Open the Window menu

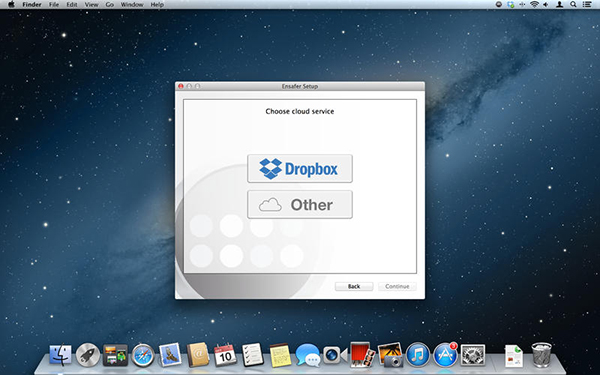pyautogui.click(x=132, y=5)
